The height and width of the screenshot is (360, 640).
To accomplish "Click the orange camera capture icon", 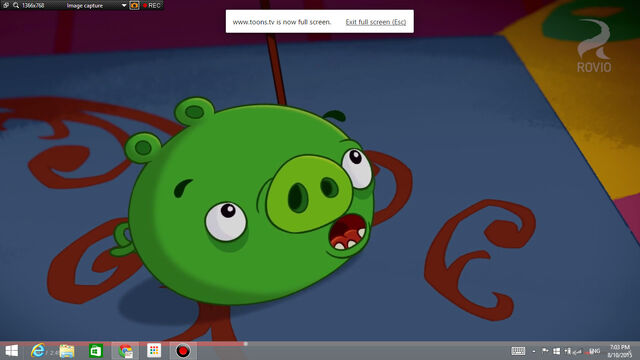I will [134, 5].
